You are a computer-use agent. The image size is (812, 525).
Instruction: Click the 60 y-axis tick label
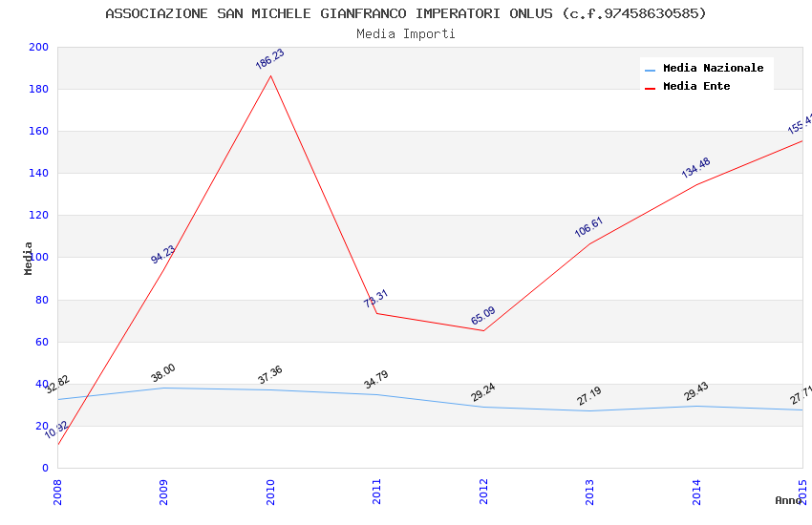click(x=42, y=342)
